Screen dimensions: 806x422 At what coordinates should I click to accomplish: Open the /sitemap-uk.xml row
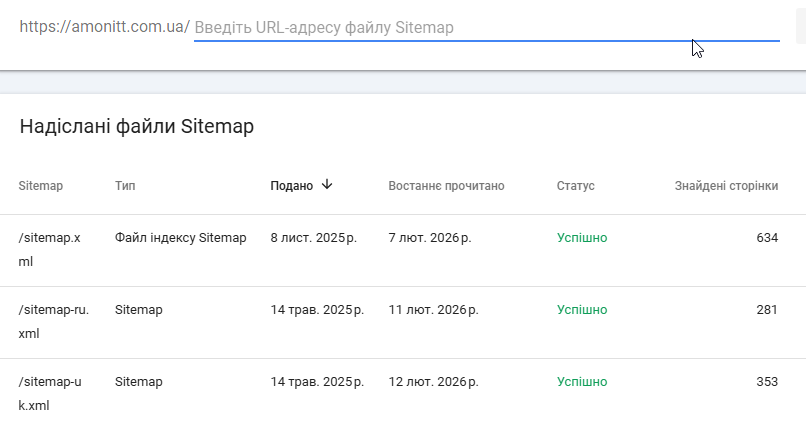pyautogui.click(x=54, y=393)
